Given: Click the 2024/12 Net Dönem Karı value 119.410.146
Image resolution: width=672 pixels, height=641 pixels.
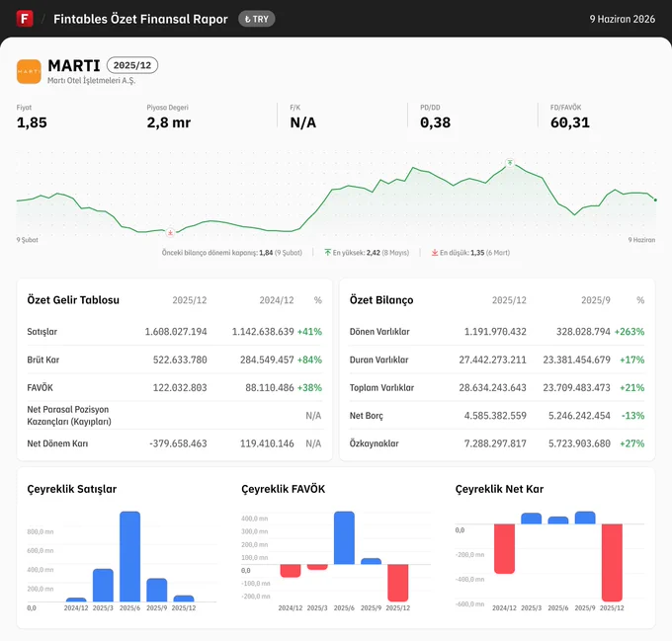Looking at the screenshot, I should 267,443.
